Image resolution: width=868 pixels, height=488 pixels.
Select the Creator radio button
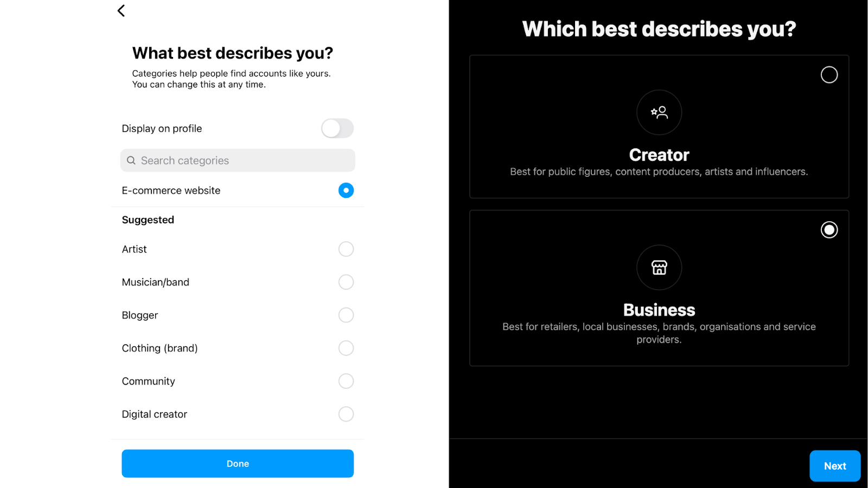pos(828,74)
